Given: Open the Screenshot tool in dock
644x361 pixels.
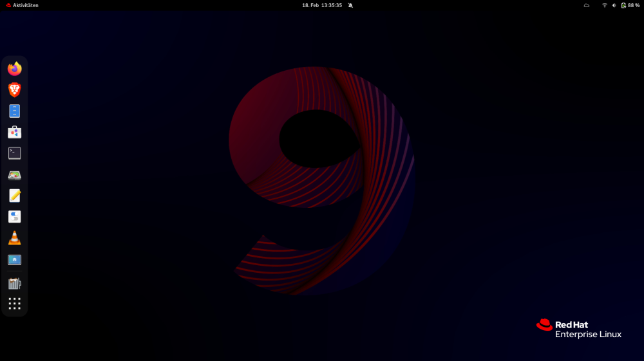Looking at the screenshot, I should (14, 259).
